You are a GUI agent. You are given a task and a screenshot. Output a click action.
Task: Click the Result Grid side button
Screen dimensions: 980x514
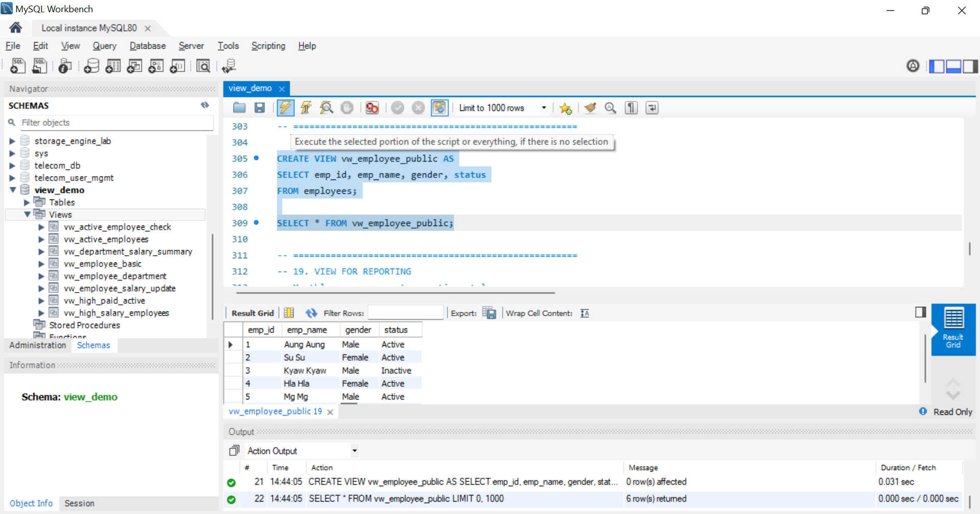point(953,329)
